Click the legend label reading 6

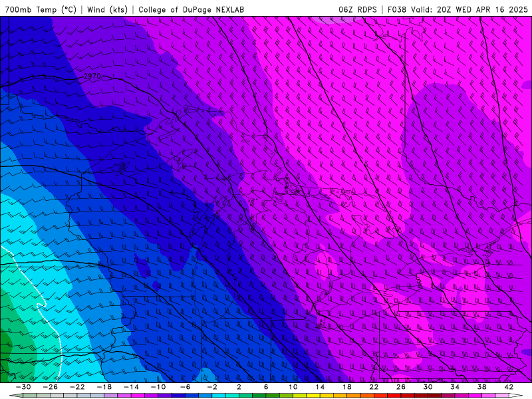(x=266, y=387)
